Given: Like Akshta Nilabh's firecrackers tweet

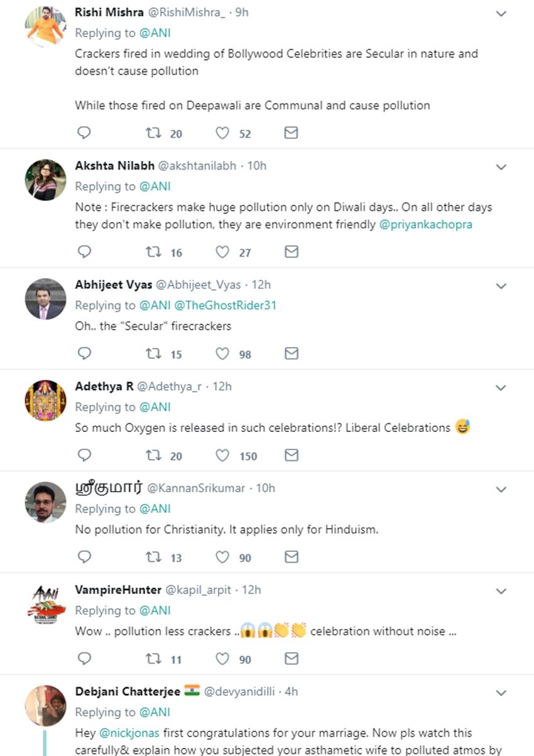Looking at the screenshot, I should coord(222,252).
